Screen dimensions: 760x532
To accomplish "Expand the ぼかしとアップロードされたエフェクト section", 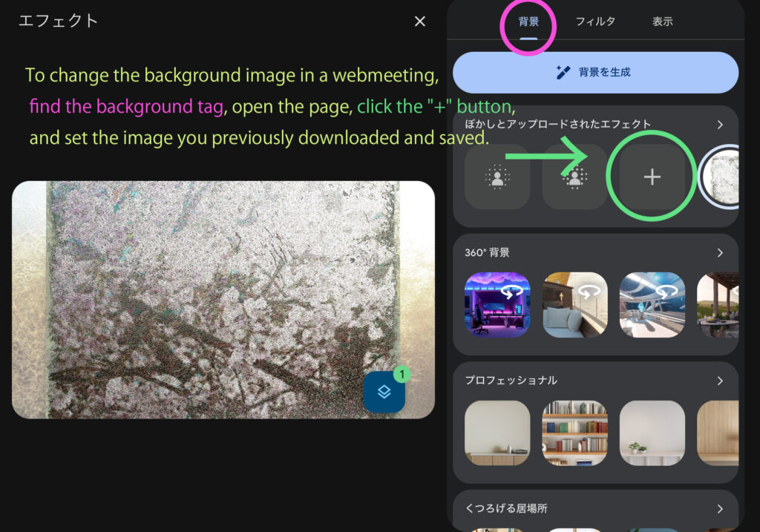I will tap(720, 125).
